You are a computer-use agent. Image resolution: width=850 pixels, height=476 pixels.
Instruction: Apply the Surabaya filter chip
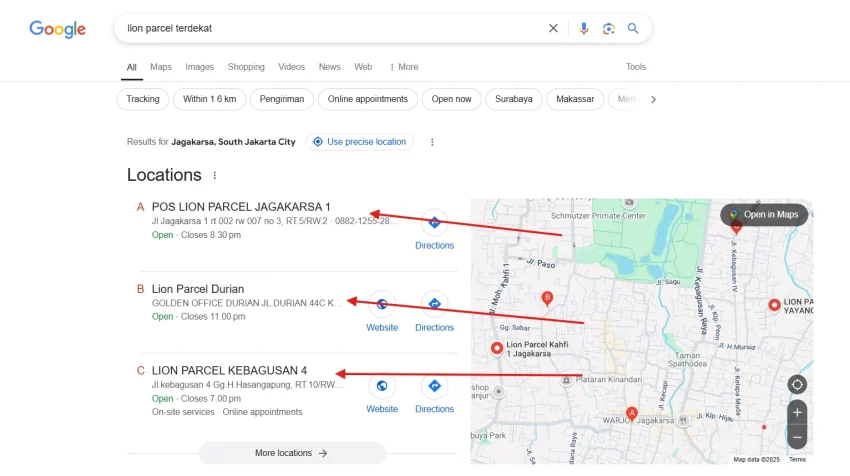[513, 99]
